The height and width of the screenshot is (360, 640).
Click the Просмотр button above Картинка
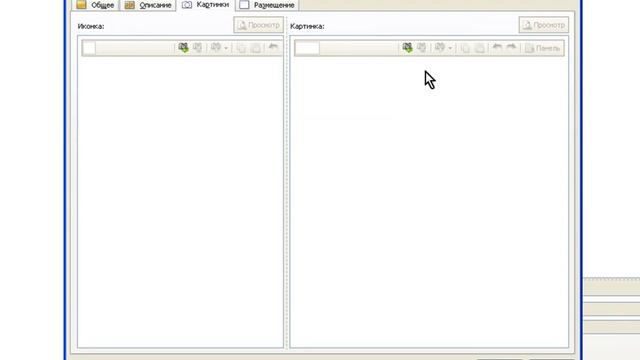pyautogui.click(x=544, y=25)
